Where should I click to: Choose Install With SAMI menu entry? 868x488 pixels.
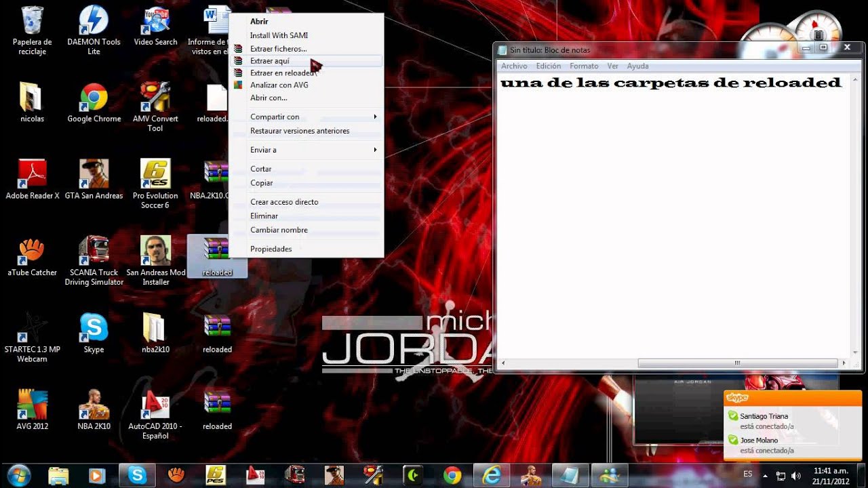click(x=307, y=35)
